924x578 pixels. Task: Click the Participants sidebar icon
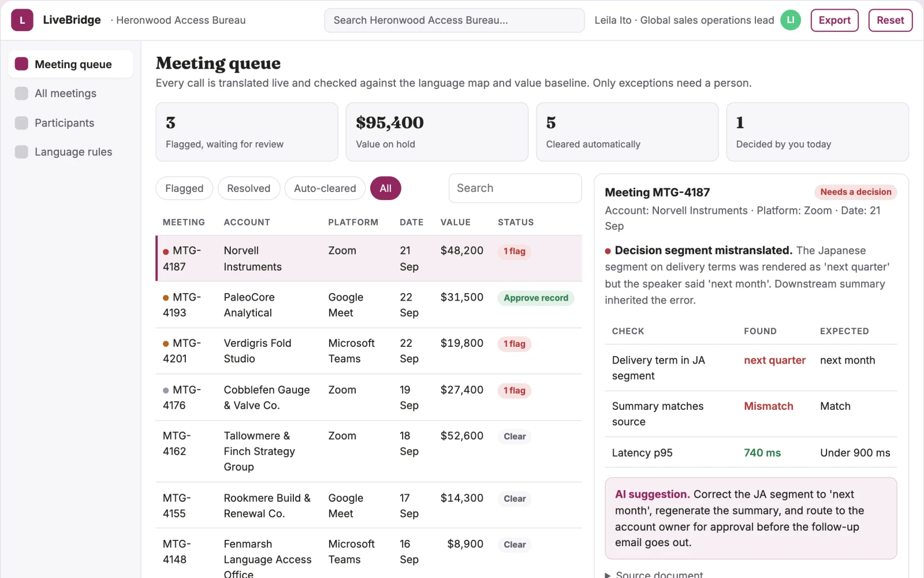click(21, 123)
